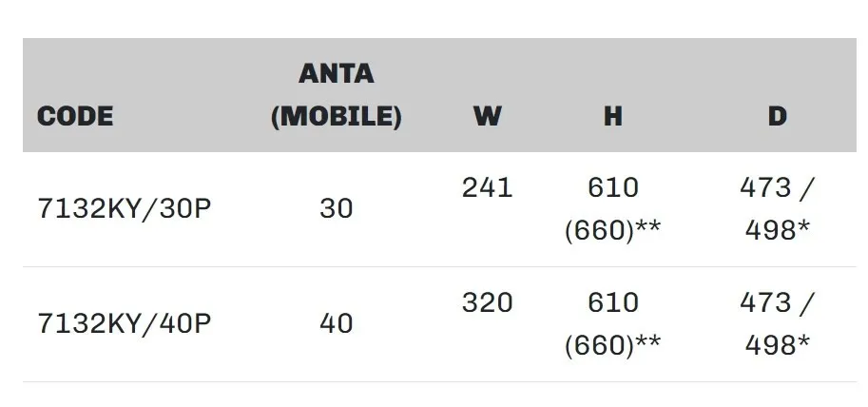This screenshot has width=868, height=407.
Task: Select the ANTA value 30
Action: 337,208
